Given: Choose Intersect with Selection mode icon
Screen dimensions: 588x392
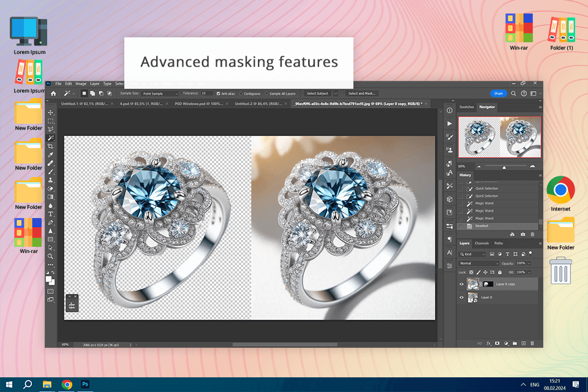Looking at the screenshot, I should point(110,93).
